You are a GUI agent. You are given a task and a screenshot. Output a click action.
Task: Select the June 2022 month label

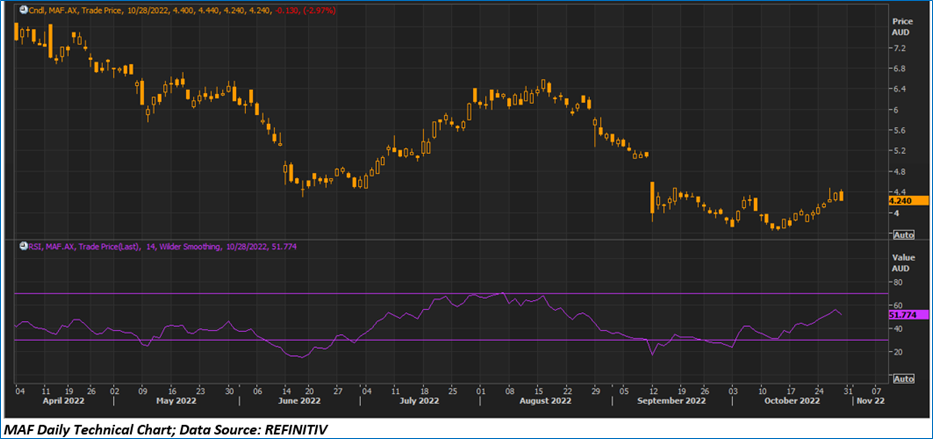[300, 401]
